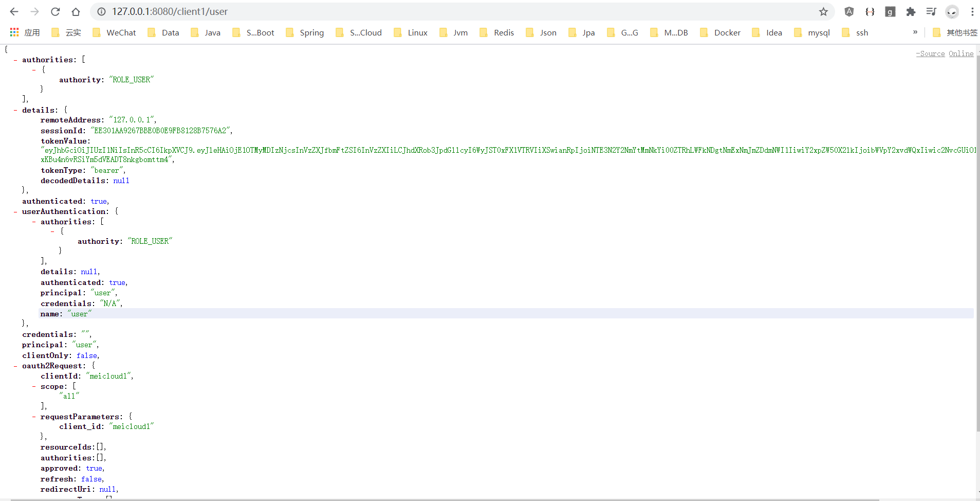Click the decodedDetails null value
Screen dimensions: 980x501
pyautogui.click(x=121, y=181)
